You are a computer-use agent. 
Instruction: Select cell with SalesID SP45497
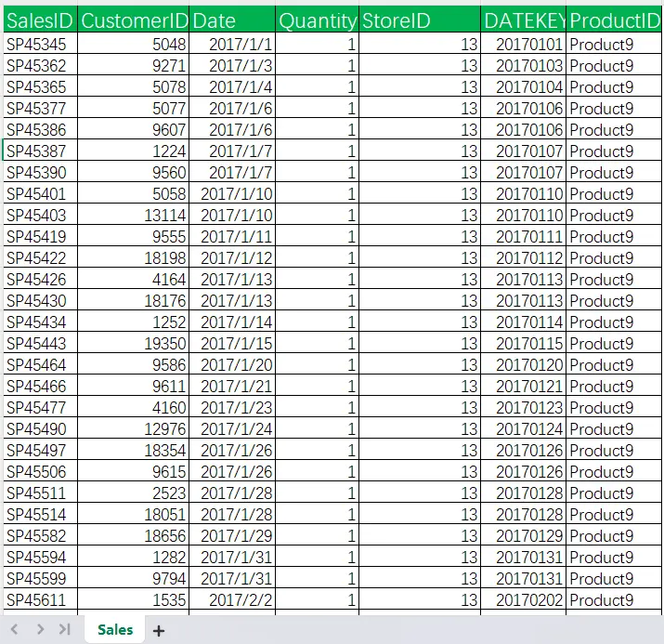pyautogui.click(x=40, y=449)
